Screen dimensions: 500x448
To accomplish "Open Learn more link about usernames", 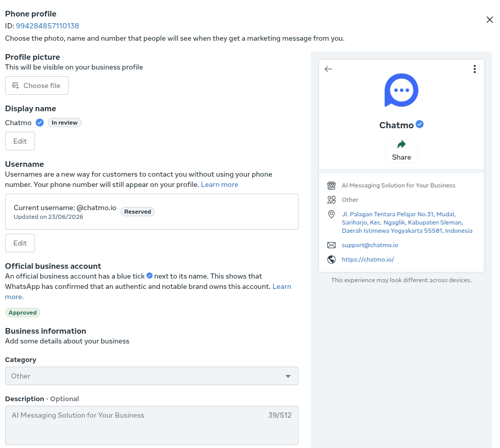I will click(220, 184).
